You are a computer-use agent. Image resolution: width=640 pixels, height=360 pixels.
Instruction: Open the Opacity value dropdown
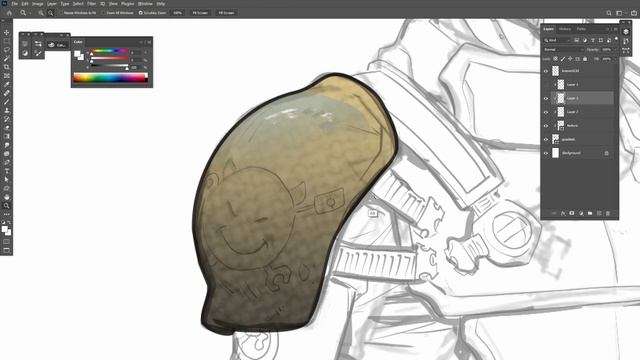click(614, 50)
